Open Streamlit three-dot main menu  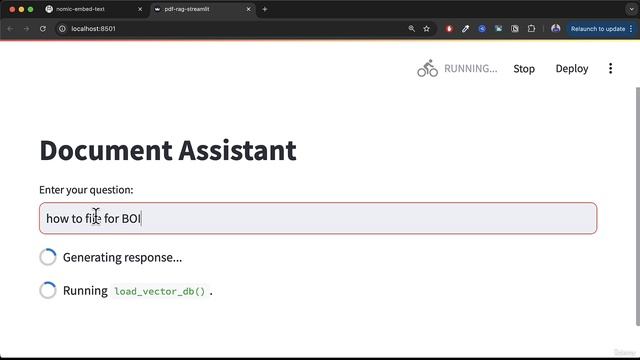611,68
